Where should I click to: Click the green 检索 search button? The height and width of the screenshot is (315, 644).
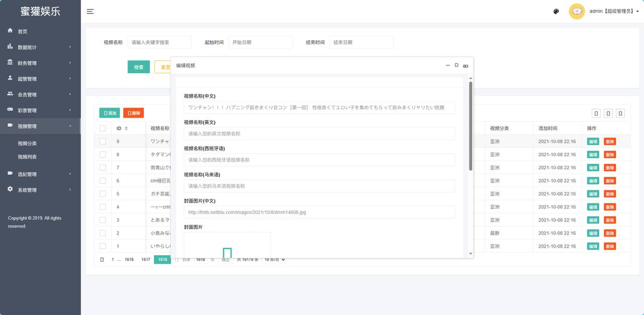tap(138, 66)
